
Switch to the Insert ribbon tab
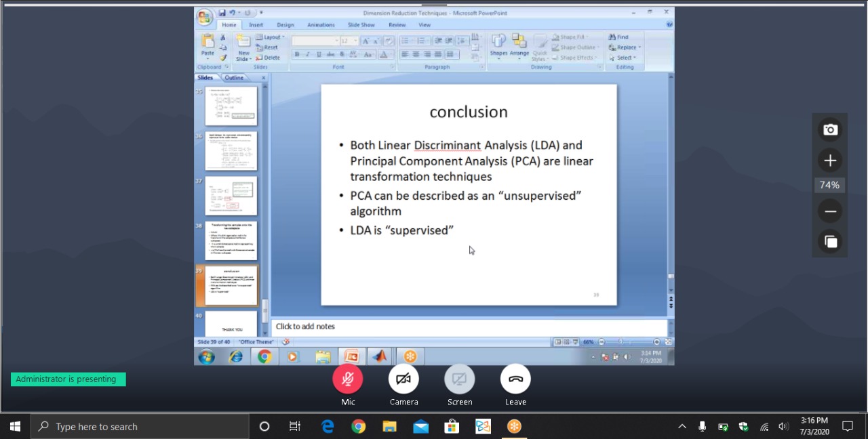click(x=256, y=25)
